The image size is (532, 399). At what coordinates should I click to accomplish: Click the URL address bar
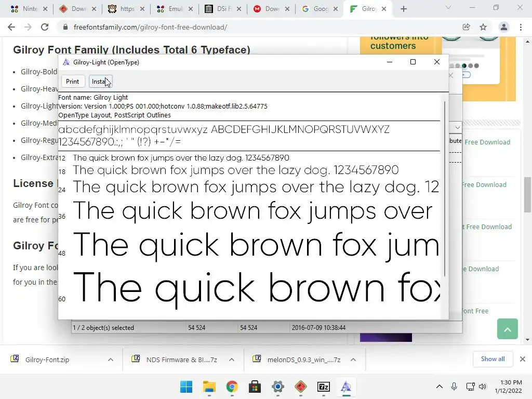pos(258,27)
